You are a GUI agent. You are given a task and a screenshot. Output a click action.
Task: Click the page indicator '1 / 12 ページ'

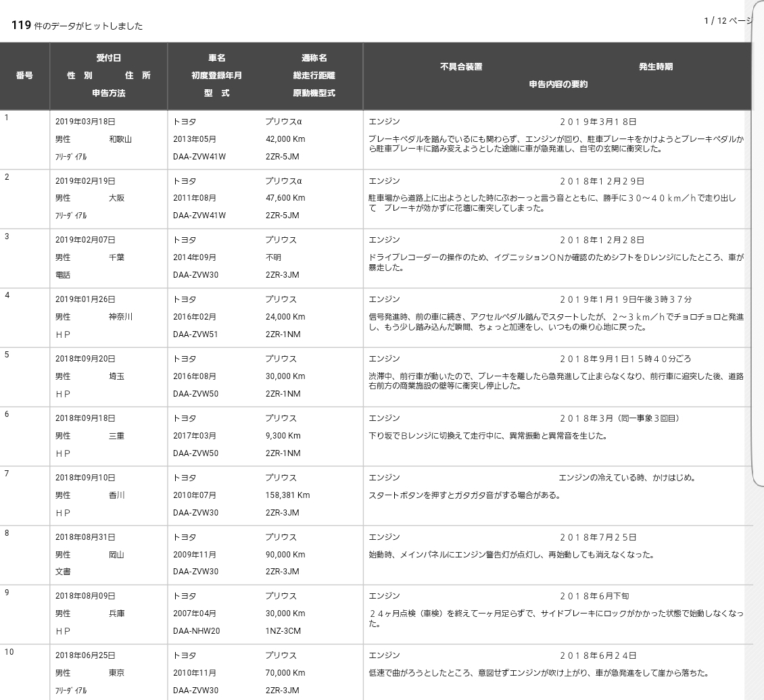pos(728,20)
